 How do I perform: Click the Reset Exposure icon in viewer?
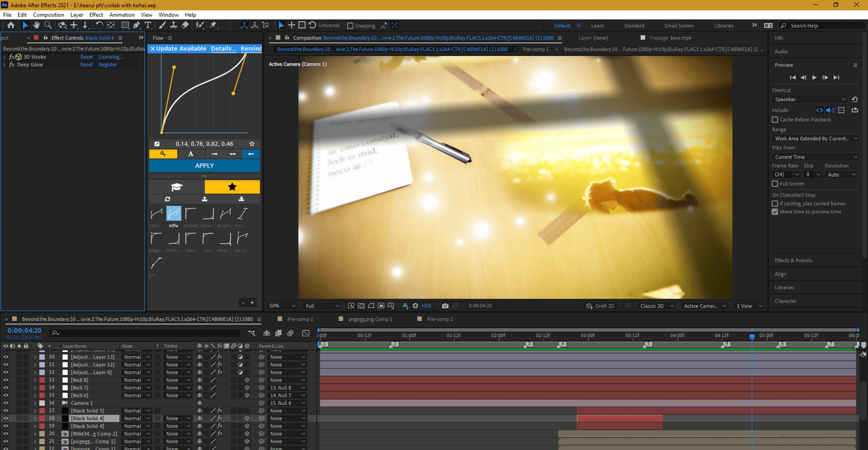(x=415, y=306)
